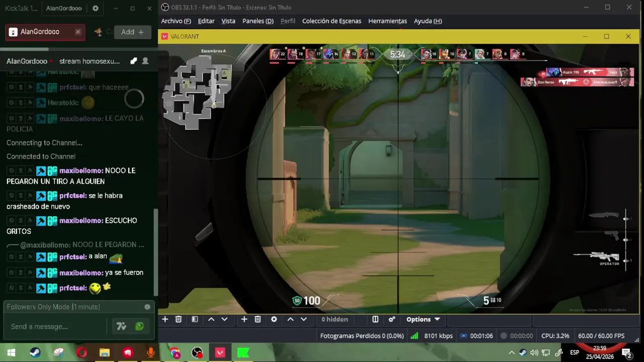Open File Explorer from the taskbar
This screenshot has width=644, height=362.
[104, 353]
